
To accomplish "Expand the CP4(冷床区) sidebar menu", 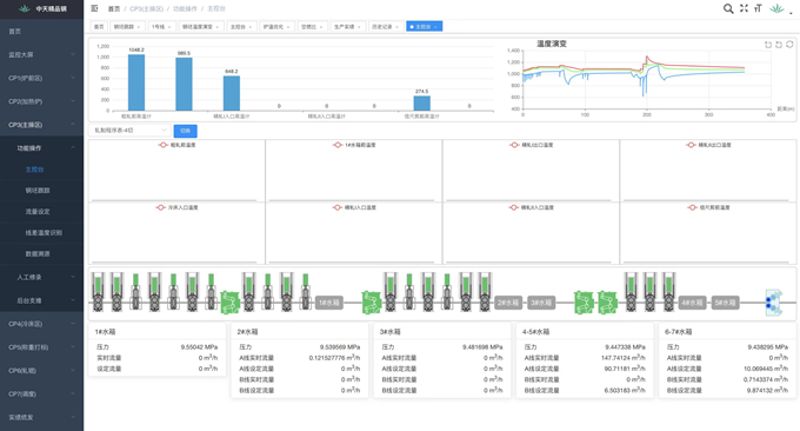I will pyautogui.click(x=42, y=324).
